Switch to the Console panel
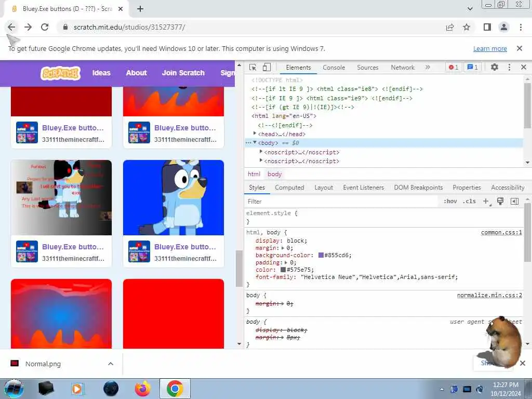Viewport: 532px width, 399px height. (x=334, y=68)
